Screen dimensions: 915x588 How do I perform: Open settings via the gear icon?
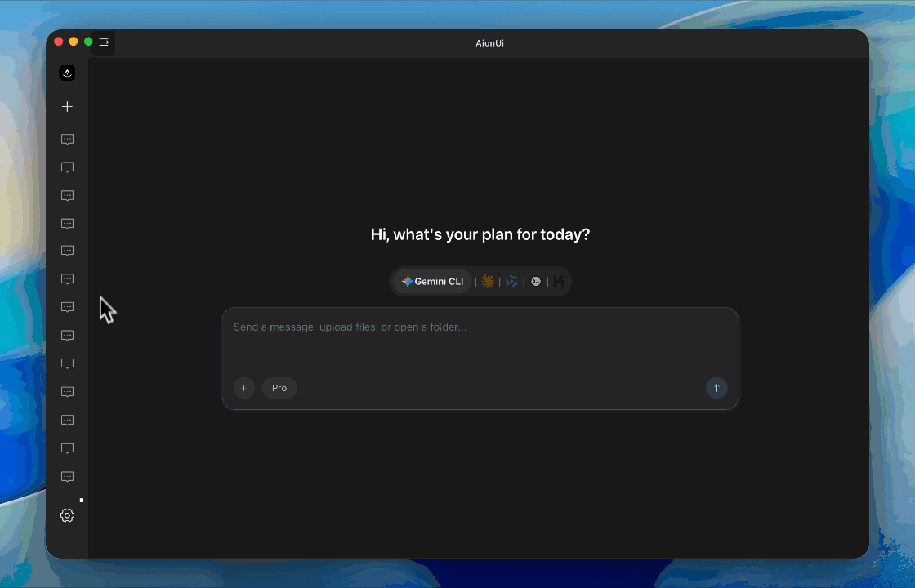tap(67, 515)
